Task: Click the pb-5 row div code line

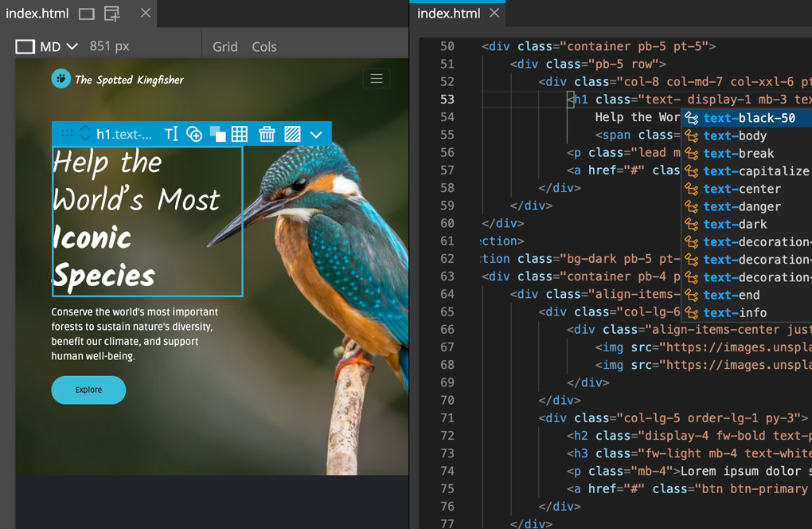Action: point(588,65)
